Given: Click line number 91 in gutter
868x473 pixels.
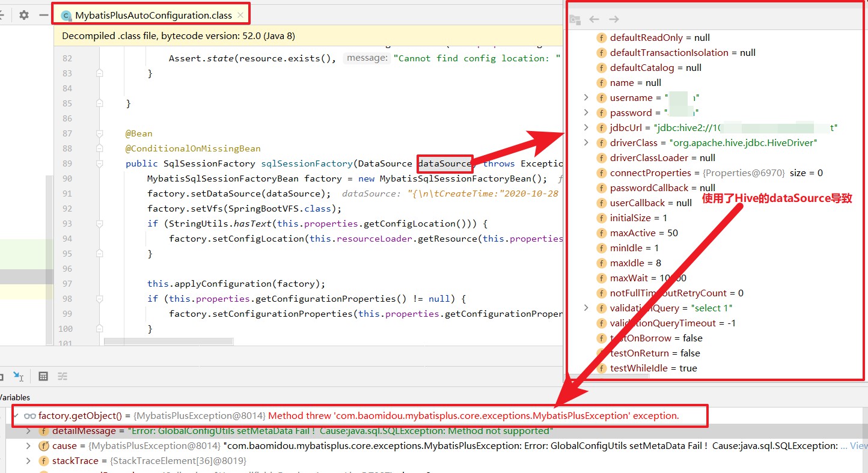Looking at the screenshot, I should (67, 194).
